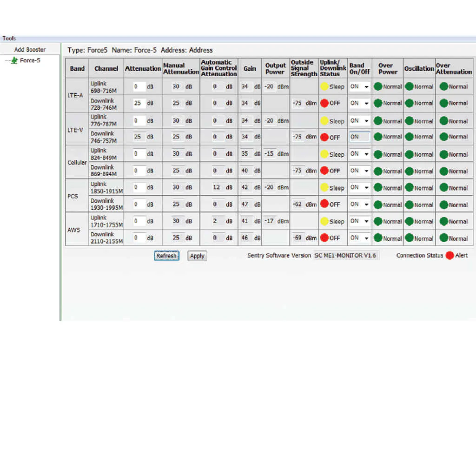Open Band On/Off dropdown for PCS Downlink
476x476 pixels.
point(359,205)
